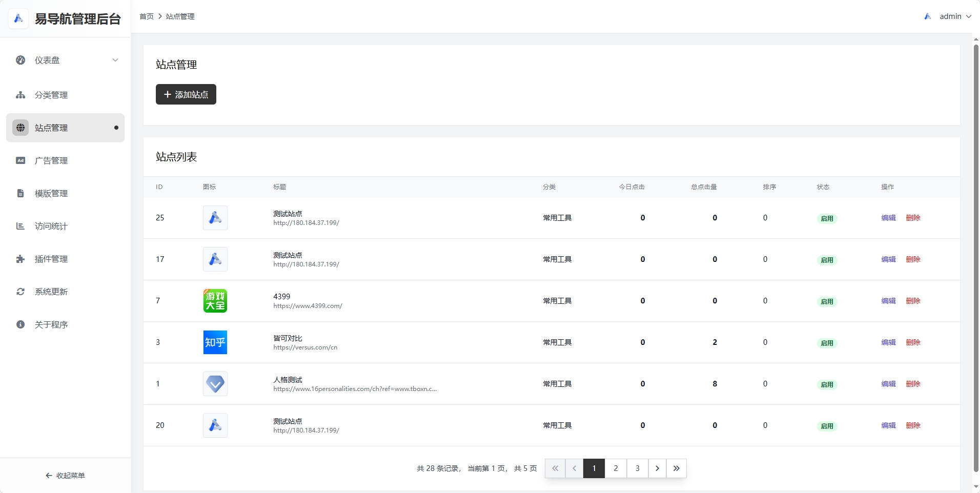This screenshot has width=980, height=493.
Task: Click the template management file icon
Action: click(21, 193)
